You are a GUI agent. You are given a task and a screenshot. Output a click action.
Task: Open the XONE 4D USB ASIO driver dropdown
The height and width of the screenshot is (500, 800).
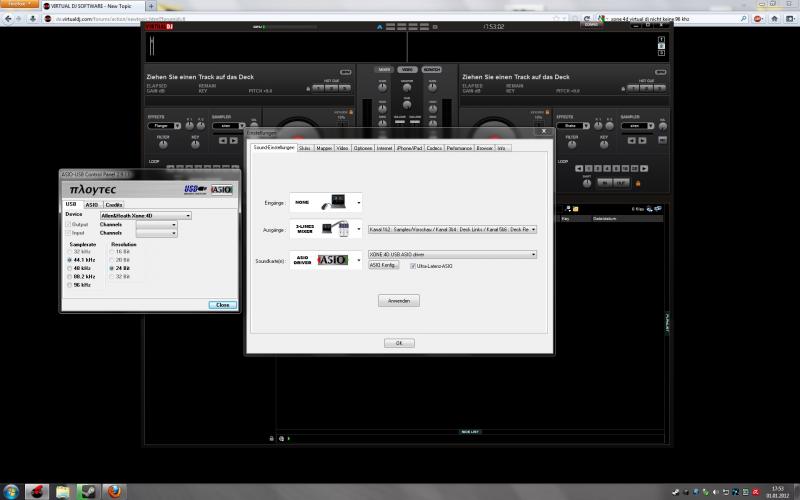(452, 254)
